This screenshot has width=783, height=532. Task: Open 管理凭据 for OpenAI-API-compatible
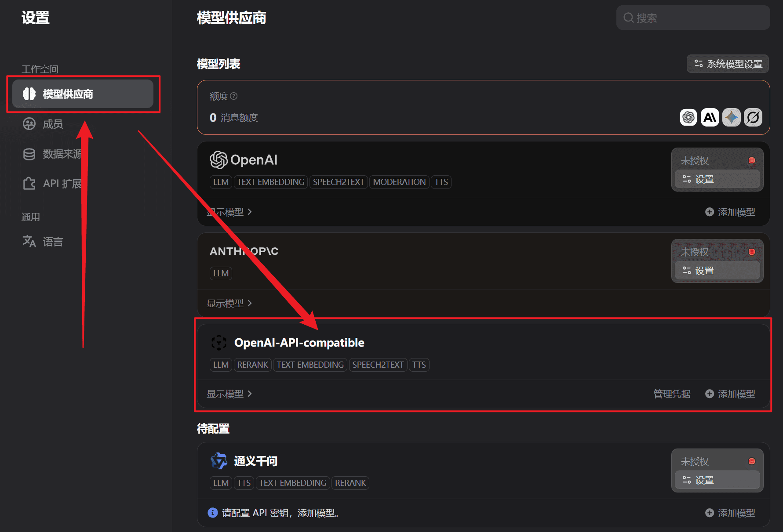(x=672, y=394)
